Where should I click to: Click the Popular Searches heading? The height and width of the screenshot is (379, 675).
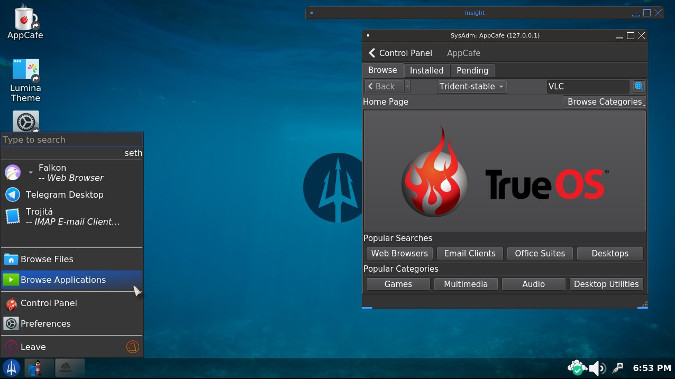pos(398,238)
